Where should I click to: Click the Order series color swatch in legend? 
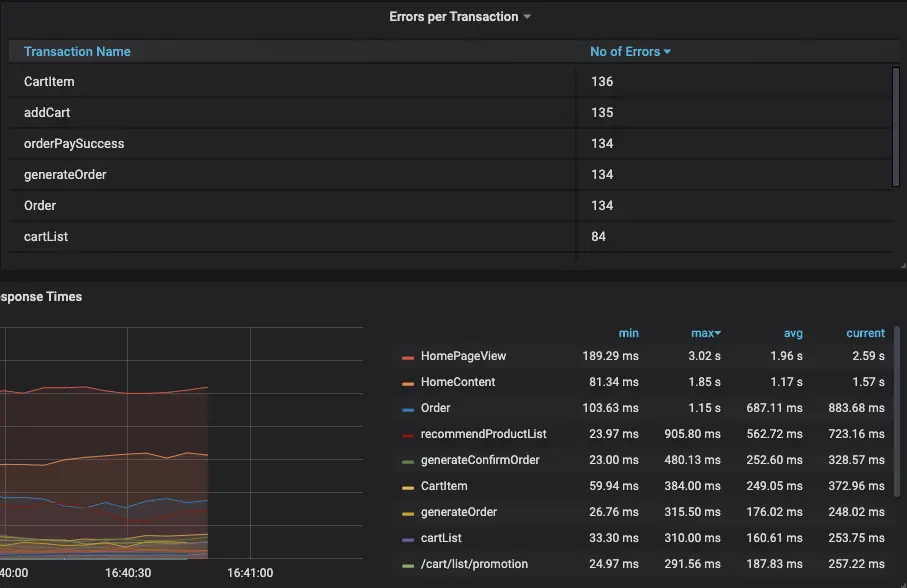point(408,410)
